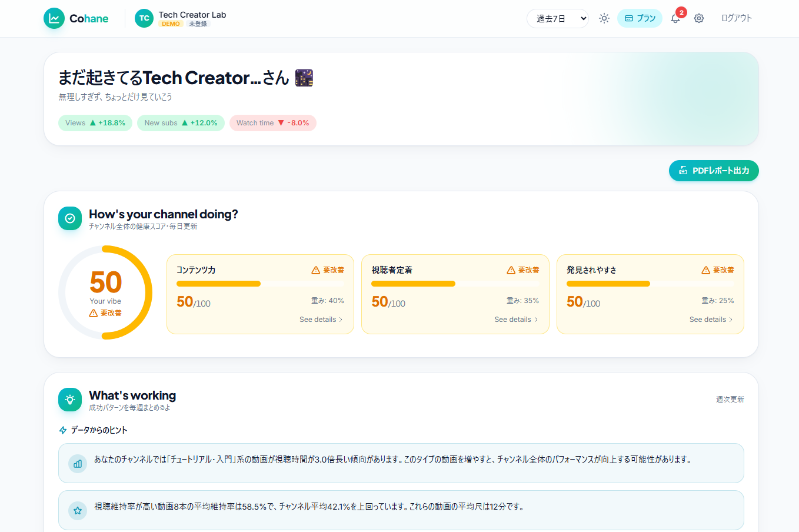This screenshot has width=799, height=532.
Task: Click the subtitle チャンネル全体の健康スコア・毎日更新
Action: tap(143, 227)
